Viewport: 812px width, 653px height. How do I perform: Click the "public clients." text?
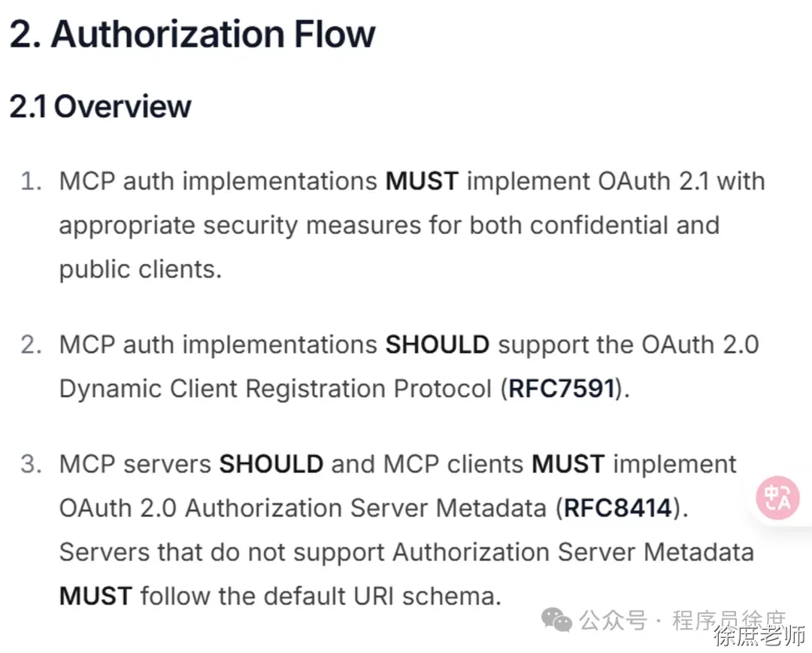click(x=141, y=269)
